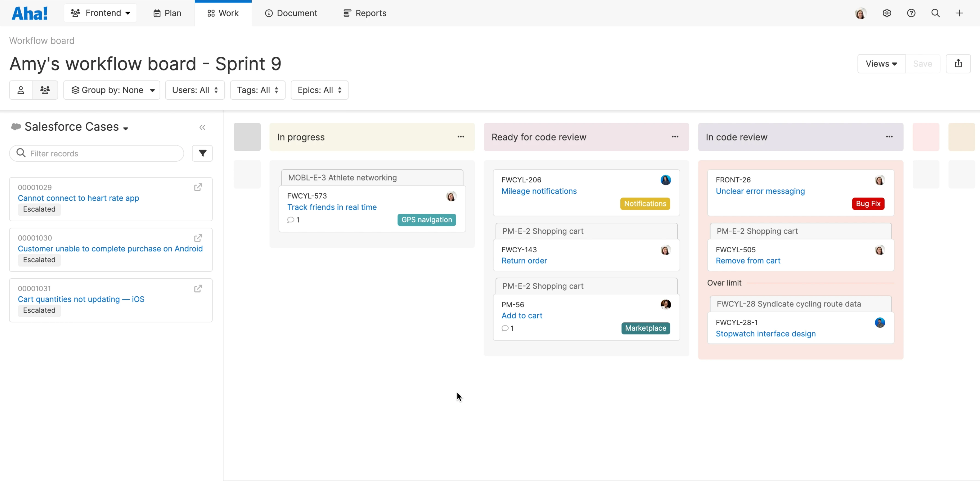This screenshot has height=481, width=980.
Task: Click the red Bug Fix tag
Action: (x=868, y=204)
